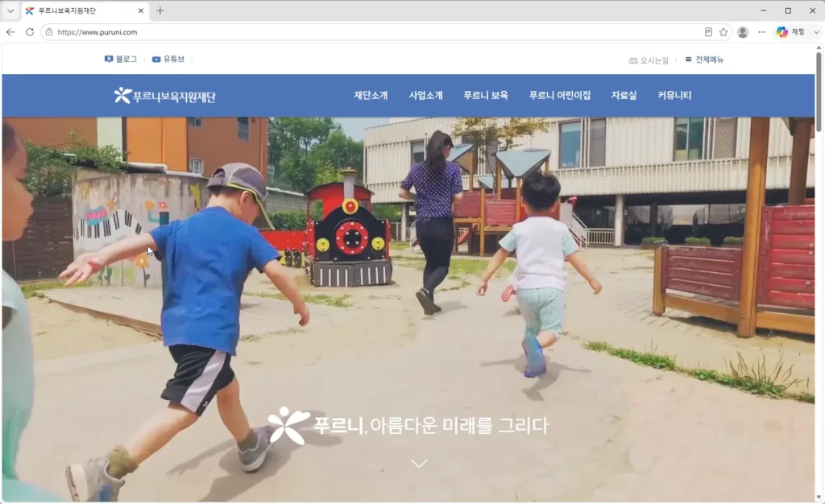This screenshot has height=504, width=825.
Task: Close the 푸르니보육지원재단 tab
Action: [140, 10]
